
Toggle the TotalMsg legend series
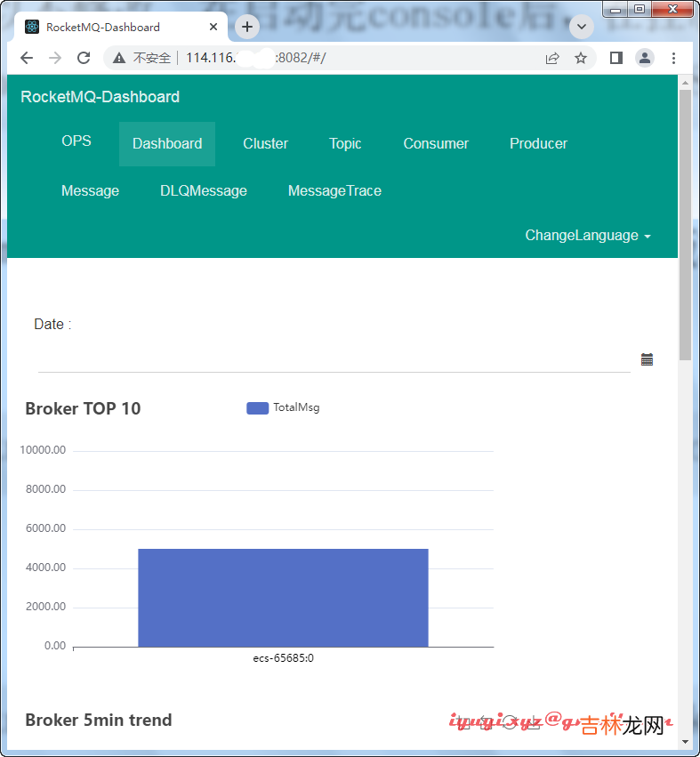[283, 407]
